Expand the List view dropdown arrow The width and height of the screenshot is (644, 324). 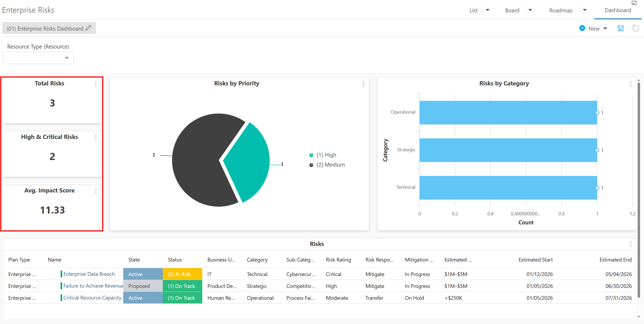tap(488, 10)
